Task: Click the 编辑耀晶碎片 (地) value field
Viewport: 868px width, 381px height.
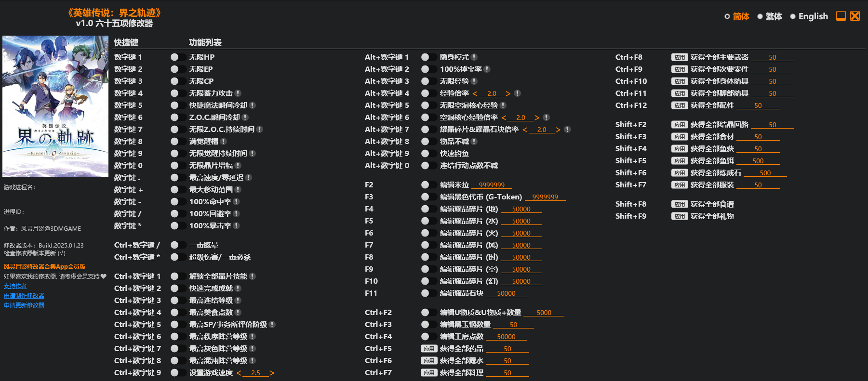Action: click(x=521, y=209)
